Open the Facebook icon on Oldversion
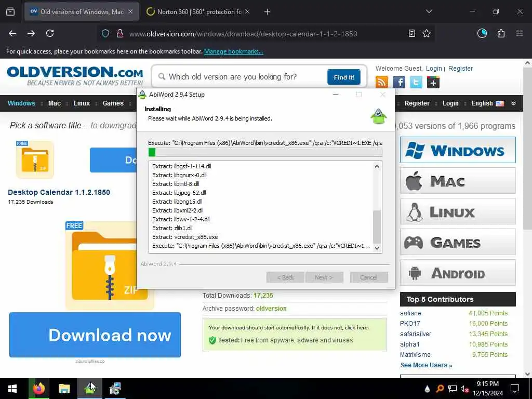532x399 pixels. point(398,82)
